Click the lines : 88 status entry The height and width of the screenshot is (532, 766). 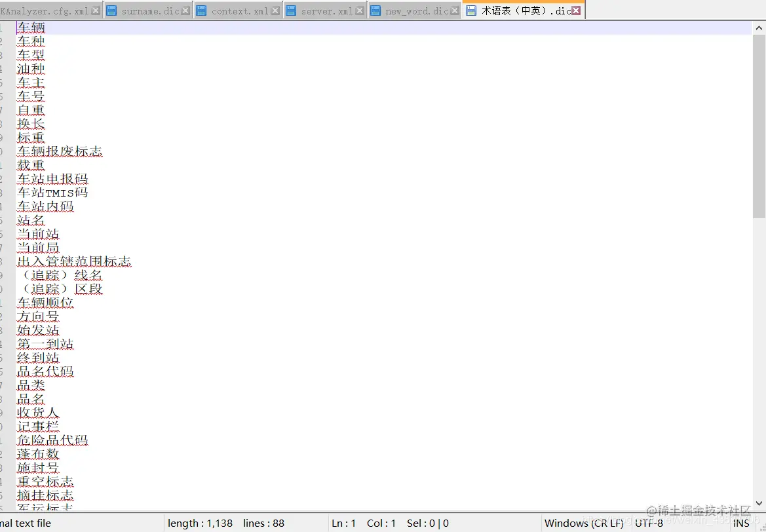(264, 523)
